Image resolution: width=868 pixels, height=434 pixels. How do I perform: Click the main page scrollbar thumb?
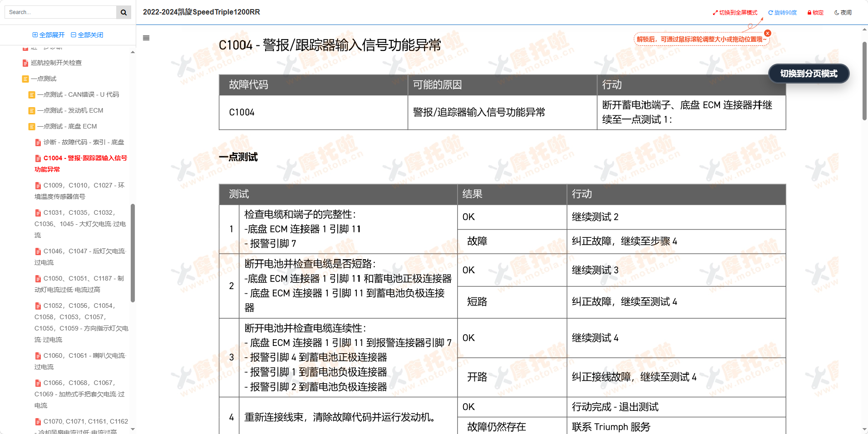pos(864,81)
